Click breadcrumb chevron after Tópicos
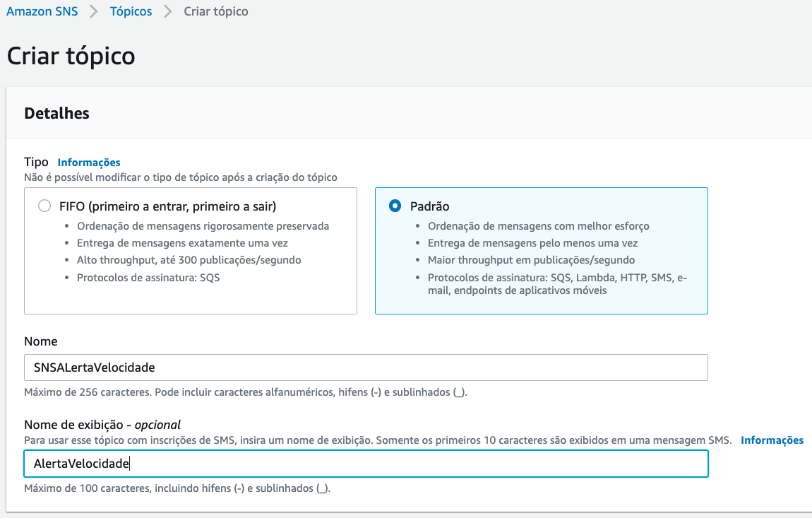 [168, 11]
